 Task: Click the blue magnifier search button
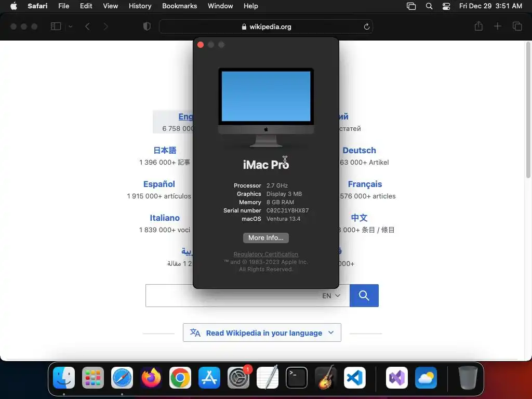364,296
